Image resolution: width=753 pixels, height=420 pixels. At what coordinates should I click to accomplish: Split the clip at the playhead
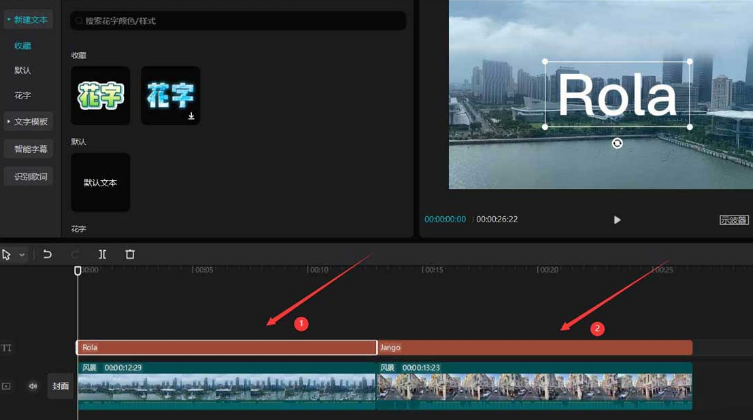(102, 254)
